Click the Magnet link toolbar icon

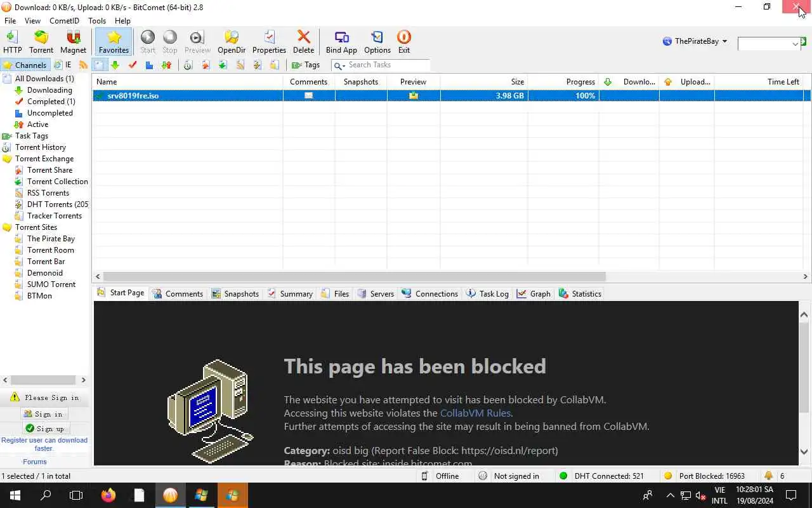73,42
